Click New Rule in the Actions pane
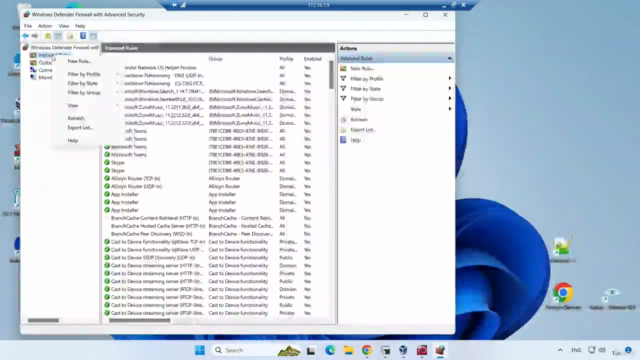640x360 pixels. (x=362, y=69)
